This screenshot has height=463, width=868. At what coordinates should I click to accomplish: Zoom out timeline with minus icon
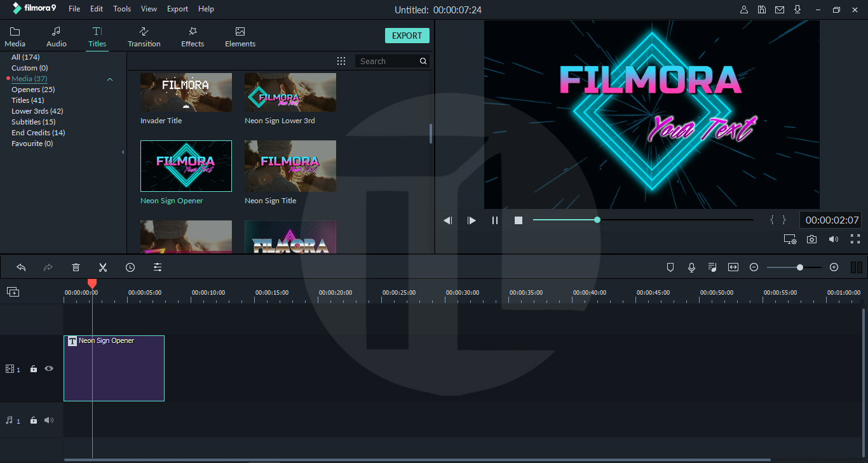(754, 267)
